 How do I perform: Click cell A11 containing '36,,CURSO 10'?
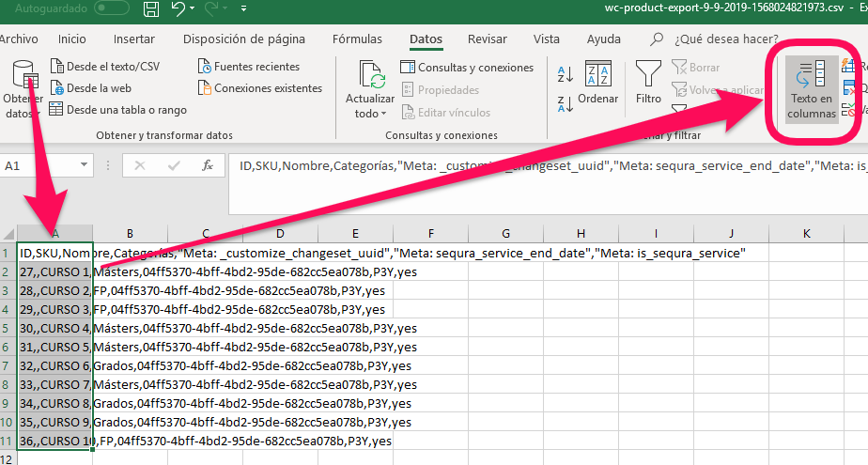(54, 441)
